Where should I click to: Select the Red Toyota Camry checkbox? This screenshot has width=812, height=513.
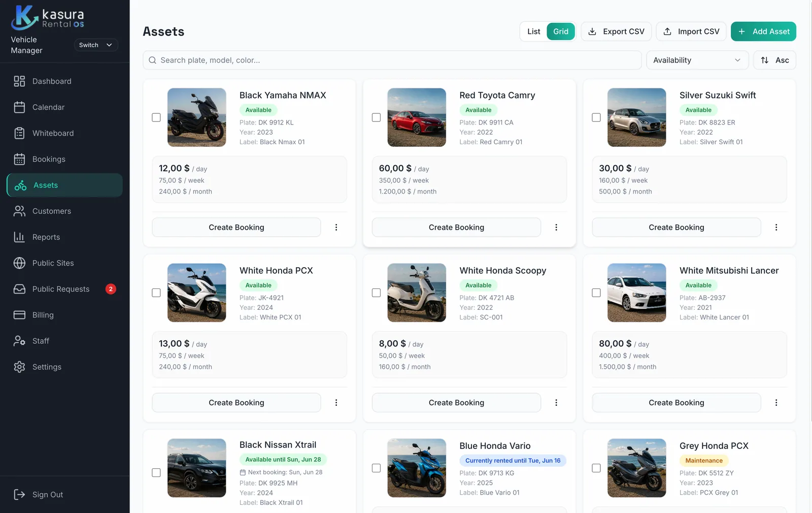point(376,117)
